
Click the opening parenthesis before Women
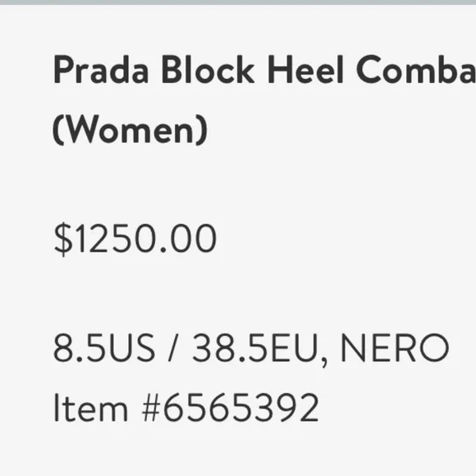click(x=58, y=130)
